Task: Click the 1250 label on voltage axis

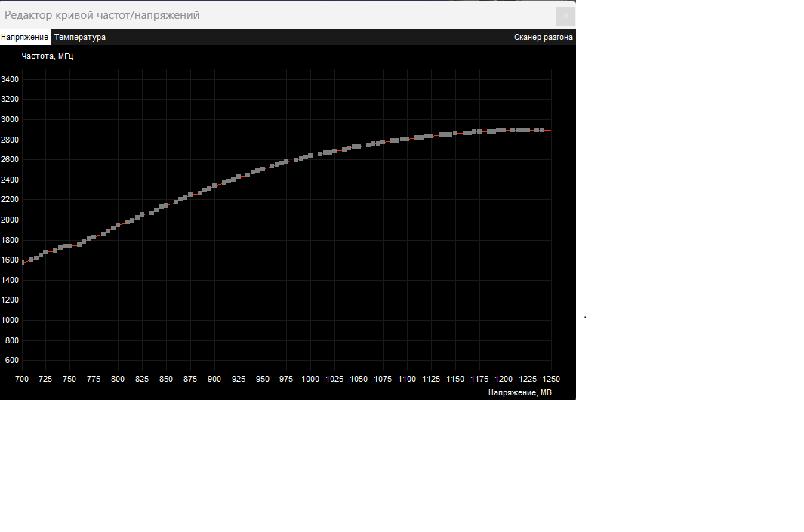Action: [x=550, y=379]
